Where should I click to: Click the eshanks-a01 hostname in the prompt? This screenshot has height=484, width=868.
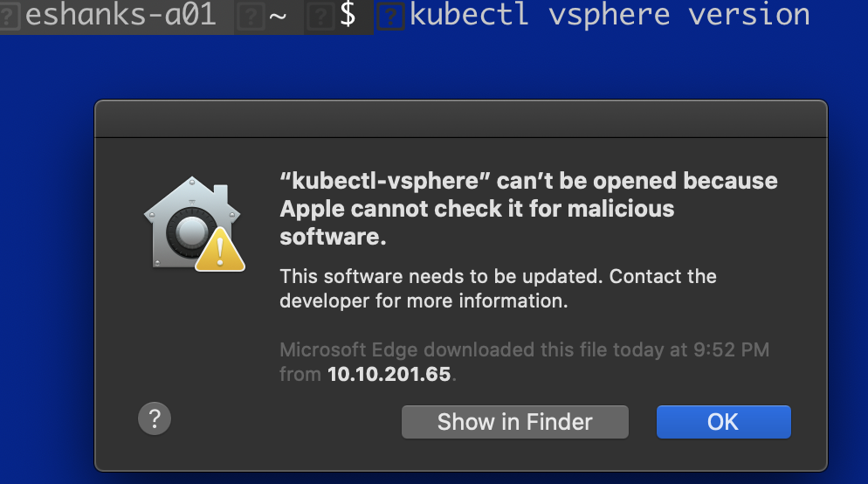pos(121,15)
